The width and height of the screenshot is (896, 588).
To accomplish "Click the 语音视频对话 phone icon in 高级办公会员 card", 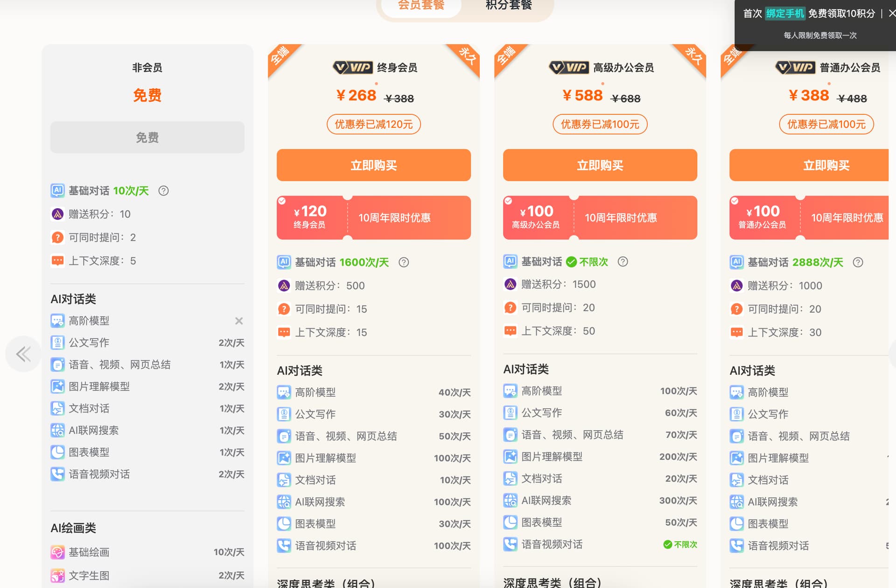I will pyautogui.click(x=510, y=544).
